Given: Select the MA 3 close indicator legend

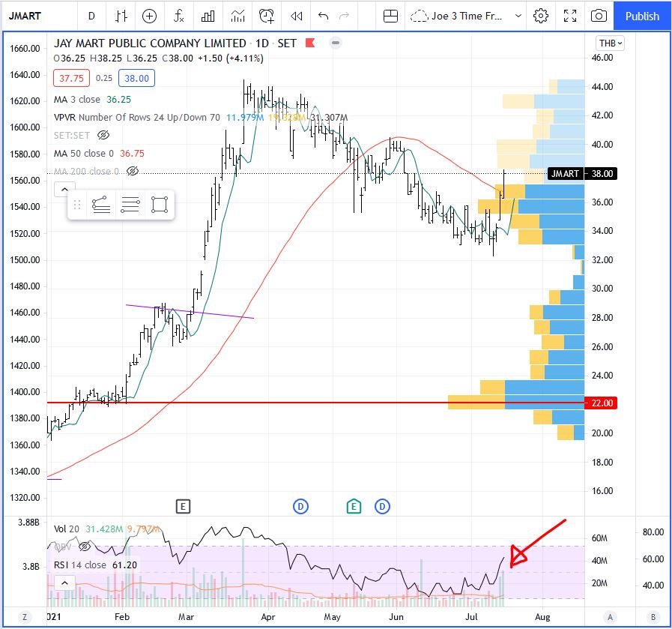Looking at the screenshot, I should point(92,100).
